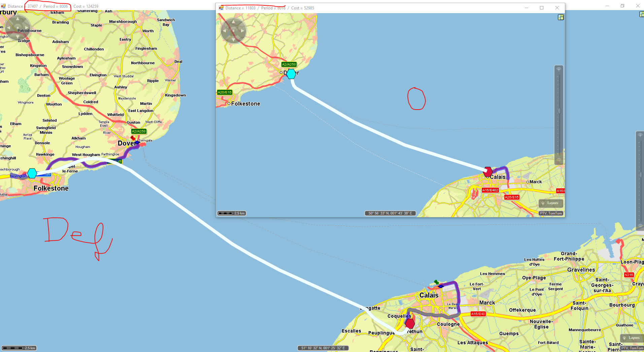Pan down on background map's compass control
The image size is (644, 352).
[x=18, y=36]
